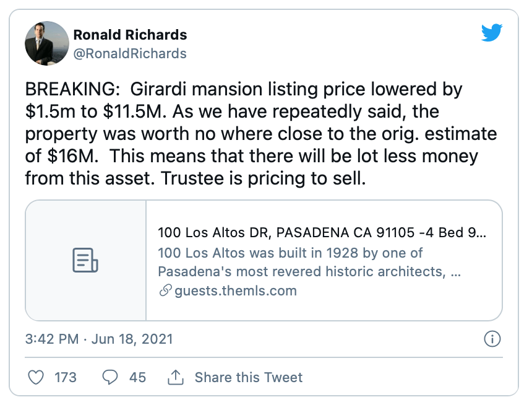Click the chain link icon beside guests.themls.com
Screen dimensions: 532x410
coord(165,290)
